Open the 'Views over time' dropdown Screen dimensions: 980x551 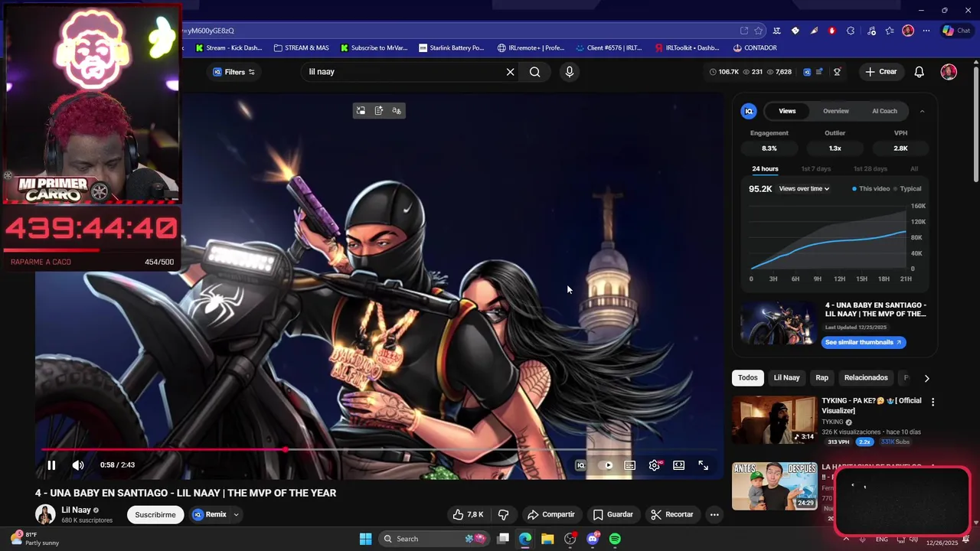pyautogui.click(x=804, y=189)
